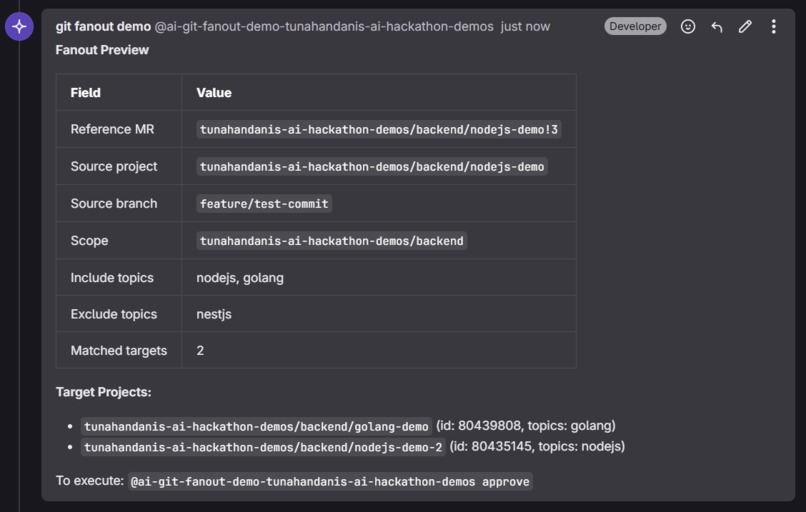Select the 'Fanout Preview' heading text
The height and width of the screenshot is (512, 806).
coord(102,50)
